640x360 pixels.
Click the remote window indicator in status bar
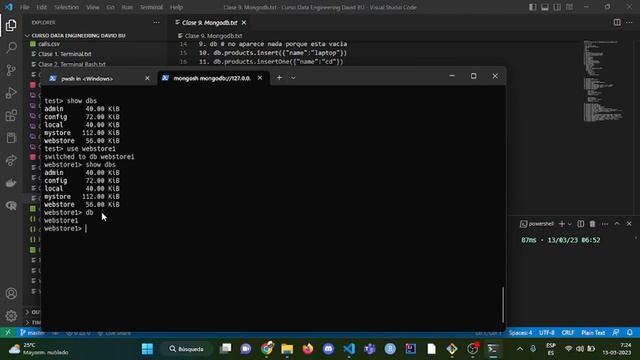(x=8, y=333)
